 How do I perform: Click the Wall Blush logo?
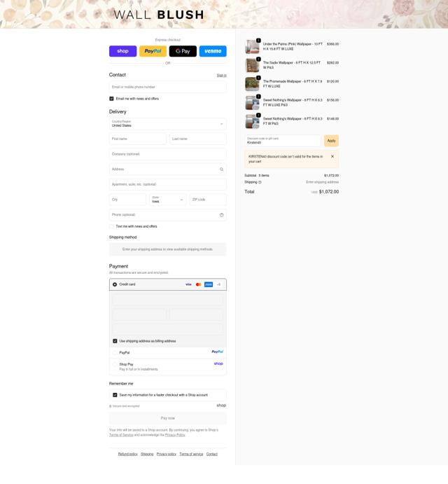[159, 15]
